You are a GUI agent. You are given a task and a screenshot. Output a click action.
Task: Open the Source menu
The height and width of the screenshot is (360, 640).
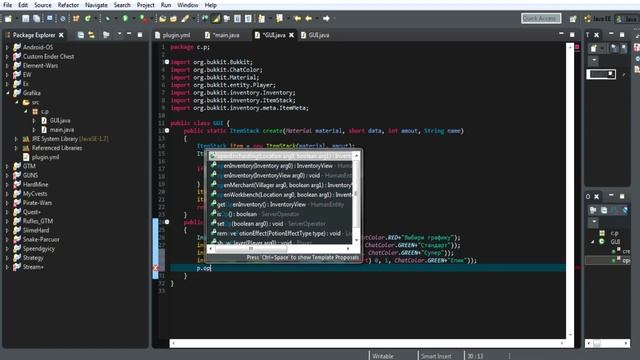click(x=42, y=5)
